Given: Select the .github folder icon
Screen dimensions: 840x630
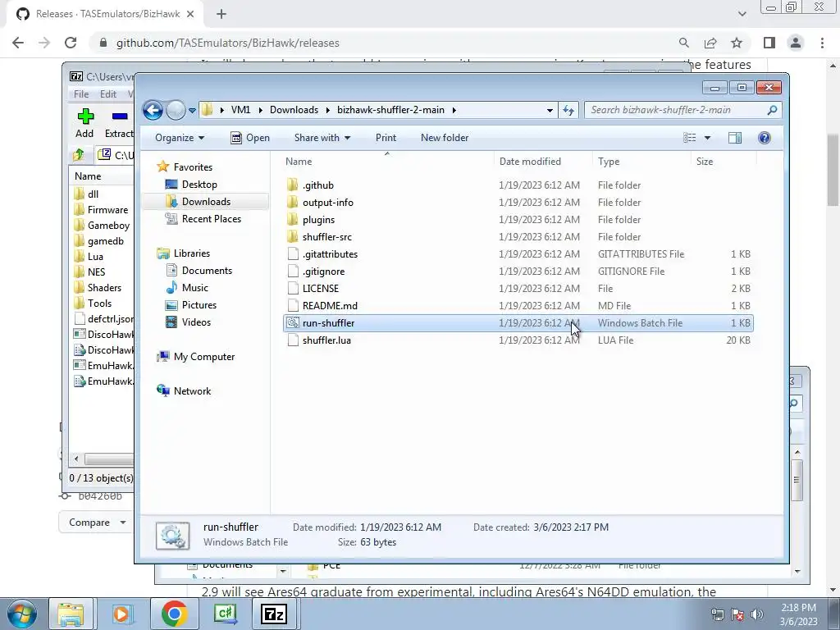Looking at the screenshot, I should pos(293,185).
